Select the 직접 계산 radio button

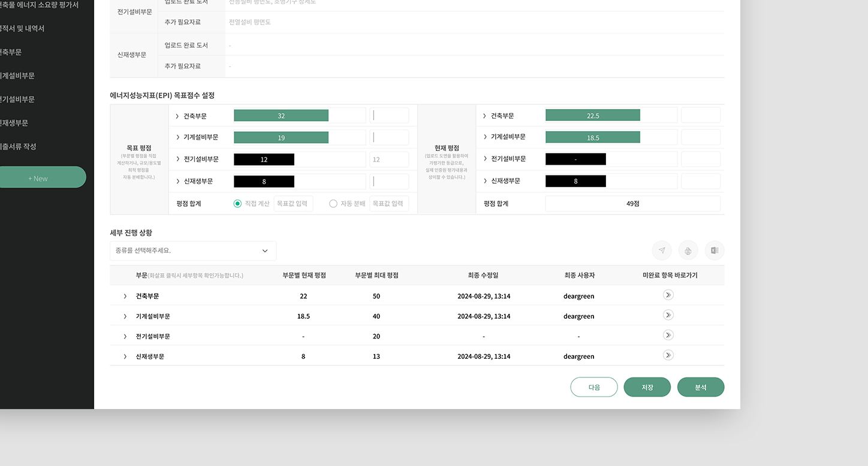pyautogui.click(x=238, y=203)
